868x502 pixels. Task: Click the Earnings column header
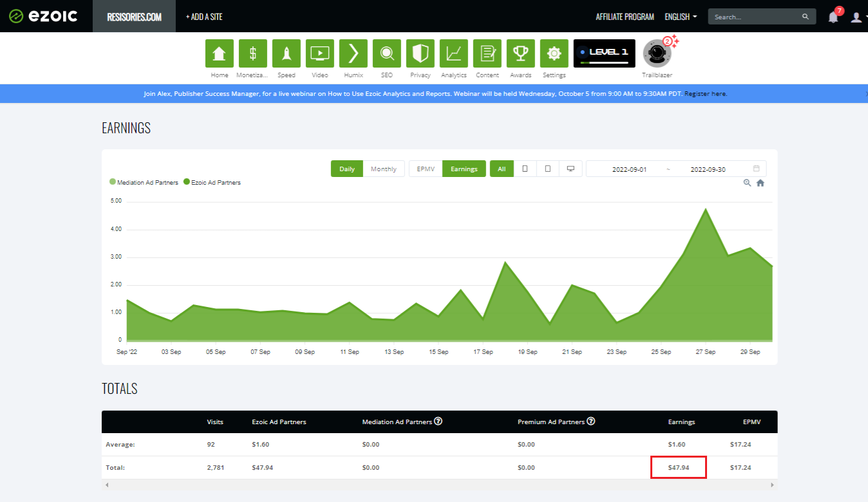(681, 422)
